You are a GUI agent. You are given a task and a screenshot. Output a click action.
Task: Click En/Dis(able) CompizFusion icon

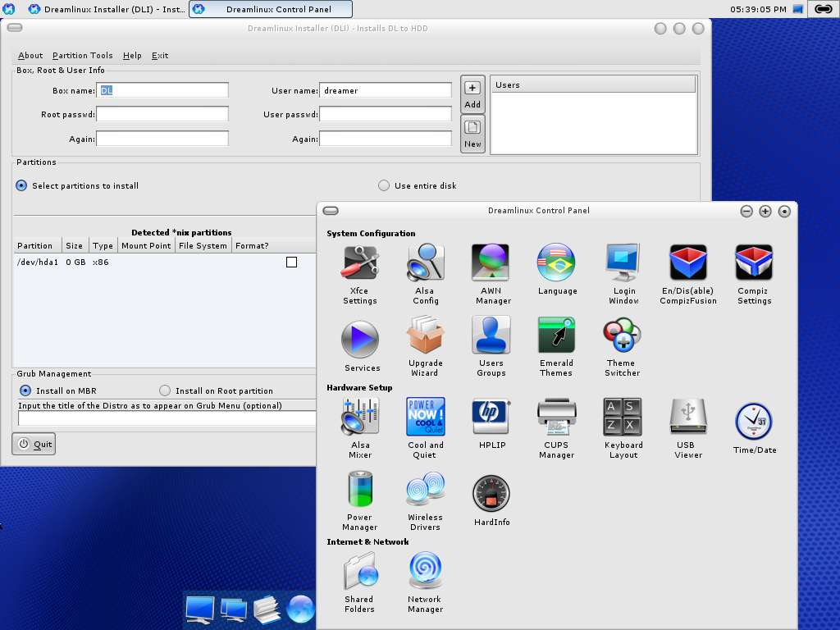(688, 262)
